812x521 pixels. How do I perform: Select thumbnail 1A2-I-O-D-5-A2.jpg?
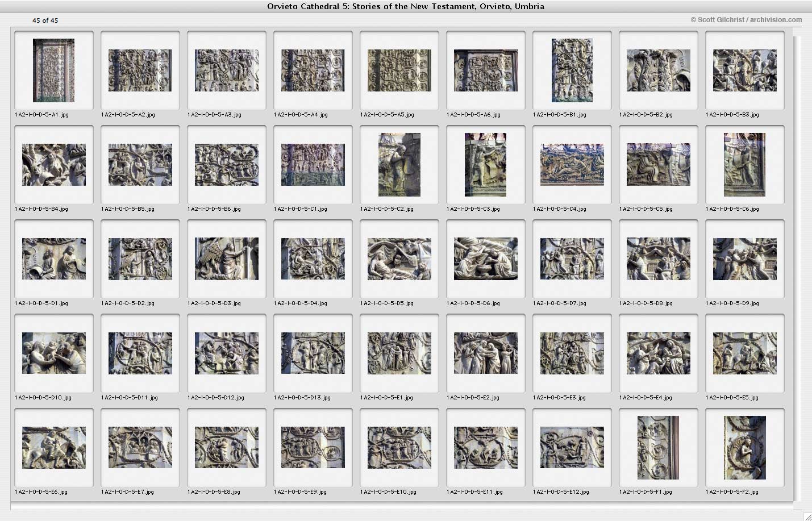tap(140, 70)
